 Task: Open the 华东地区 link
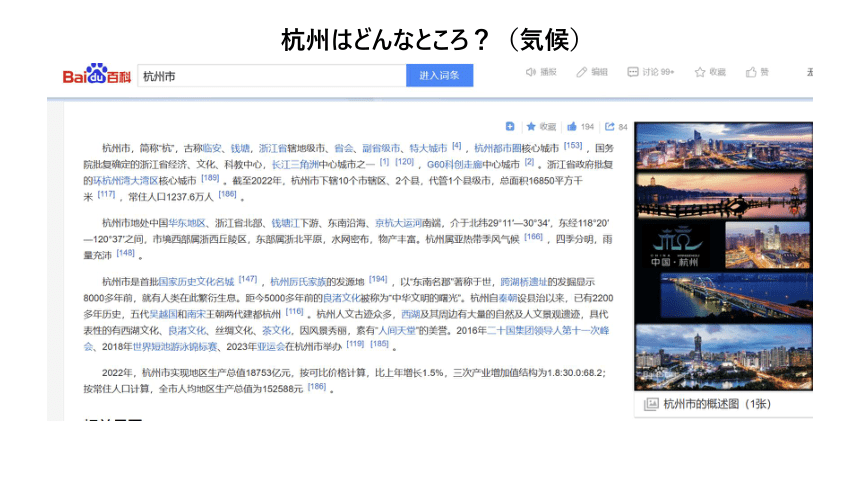(186, 223)
